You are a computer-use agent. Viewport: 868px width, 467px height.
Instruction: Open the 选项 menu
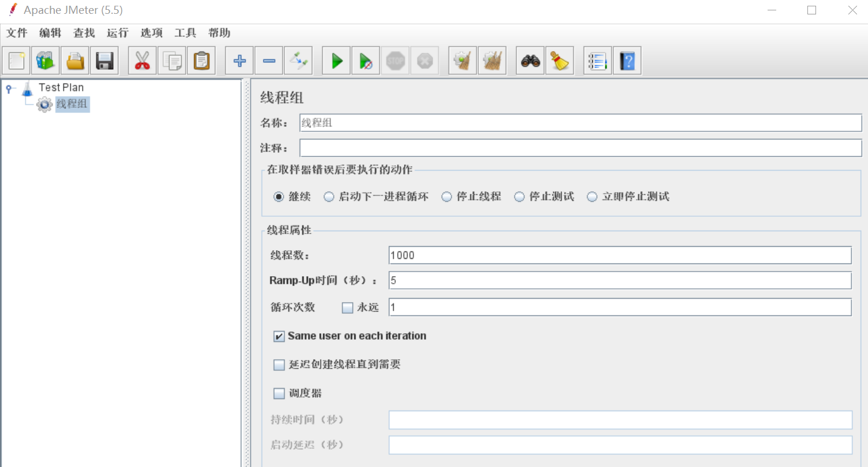(152, 33)
